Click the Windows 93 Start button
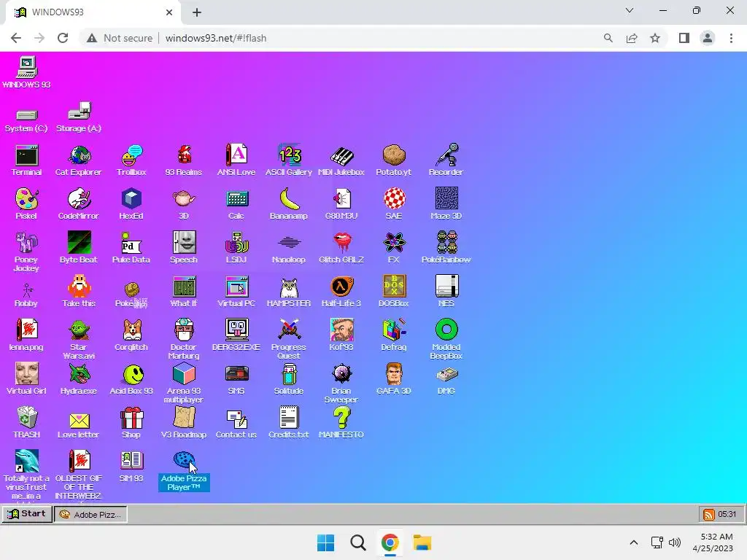This screenshot has height=560, width=747. tap(27, 514)
